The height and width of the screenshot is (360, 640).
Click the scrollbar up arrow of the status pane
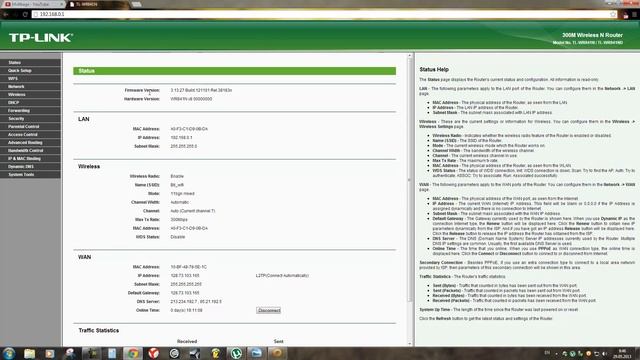(410, 55)
